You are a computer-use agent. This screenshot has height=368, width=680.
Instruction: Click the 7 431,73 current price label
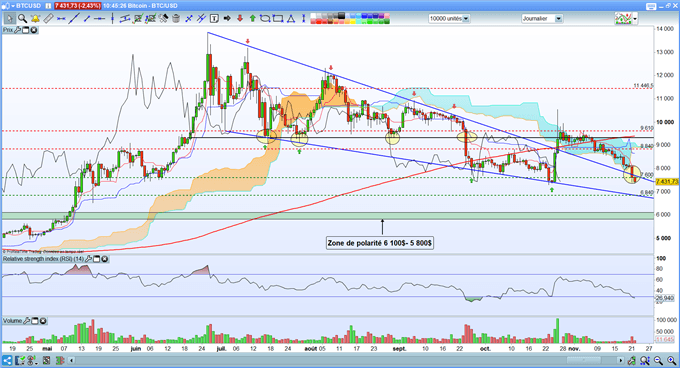[667, 182]
